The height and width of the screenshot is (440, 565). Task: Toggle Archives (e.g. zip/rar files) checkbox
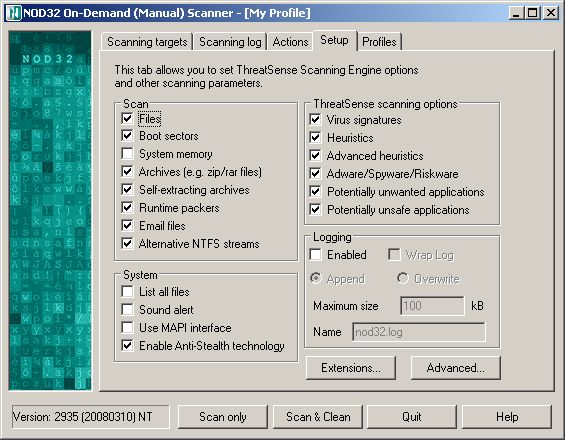coord(127,172)
